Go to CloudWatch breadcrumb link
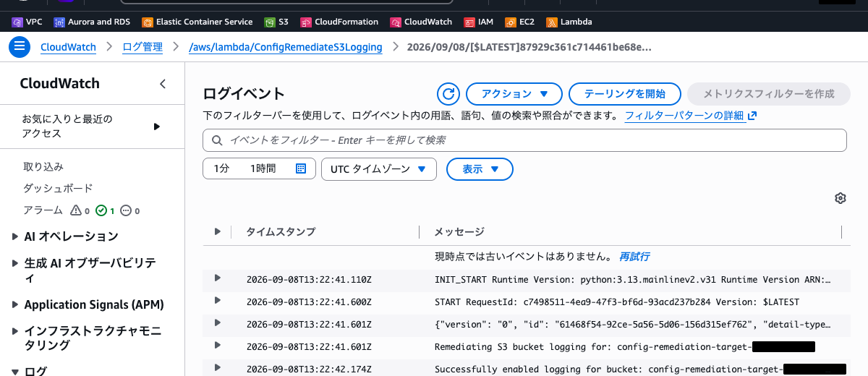The image size is (868, 376). pos(68,47)
